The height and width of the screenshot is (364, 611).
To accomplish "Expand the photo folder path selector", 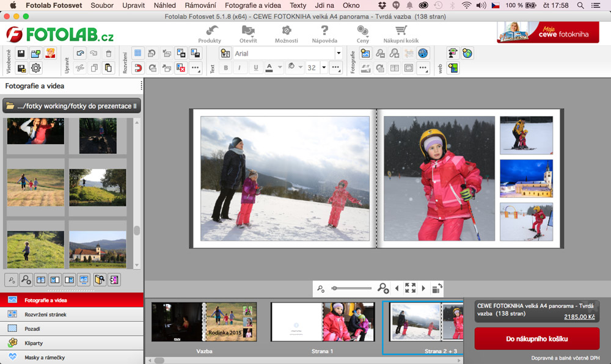I will point(71,106).
